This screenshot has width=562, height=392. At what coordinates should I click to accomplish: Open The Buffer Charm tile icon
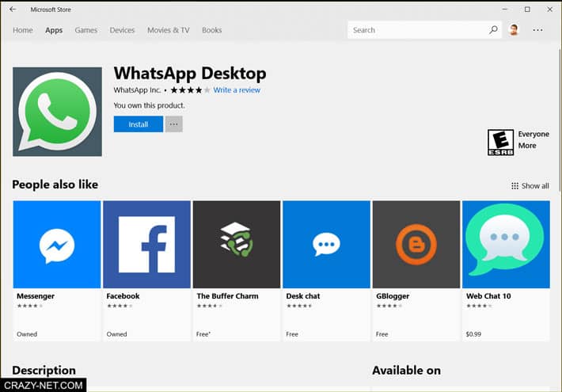tap(237, 244)
